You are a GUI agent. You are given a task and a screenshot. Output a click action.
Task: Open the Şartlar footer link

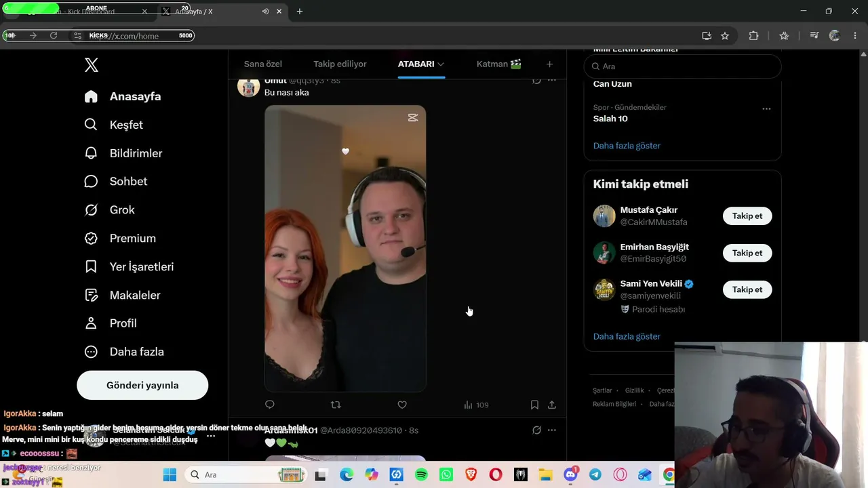click(602, 390)
